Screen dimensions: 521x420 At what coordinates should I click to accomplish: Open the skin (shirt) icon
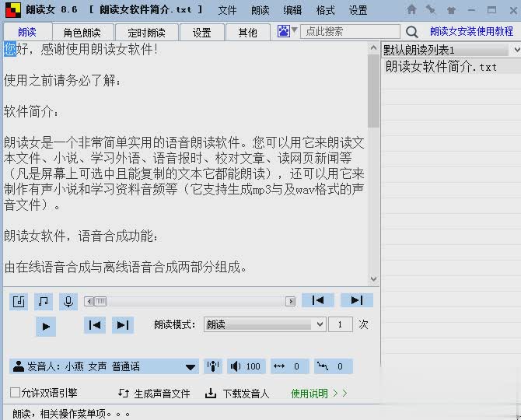[x=451, y=10]
